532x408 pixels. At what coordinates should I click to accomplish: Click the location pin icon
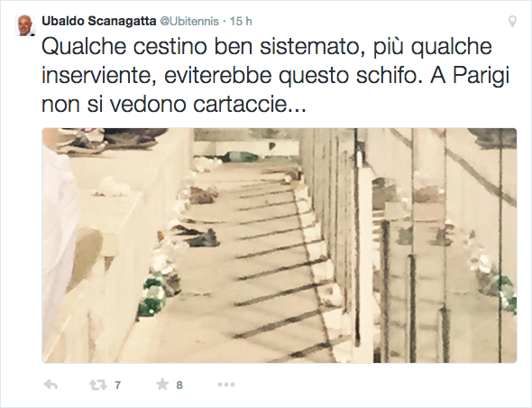click(x=512, y=22)
